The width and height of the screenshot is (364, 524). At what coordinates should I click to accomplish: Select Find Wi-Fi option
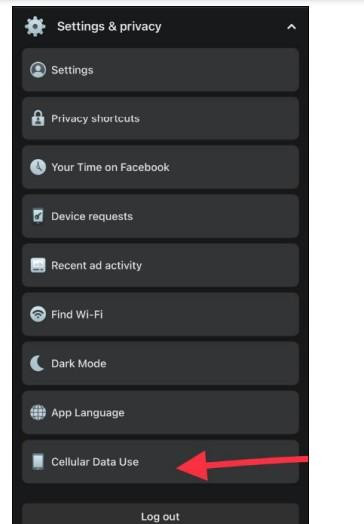click(160, 314)
